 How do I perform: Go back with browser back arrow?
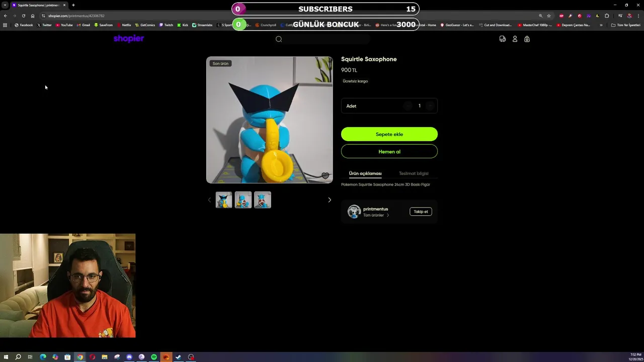click(5, 16)
